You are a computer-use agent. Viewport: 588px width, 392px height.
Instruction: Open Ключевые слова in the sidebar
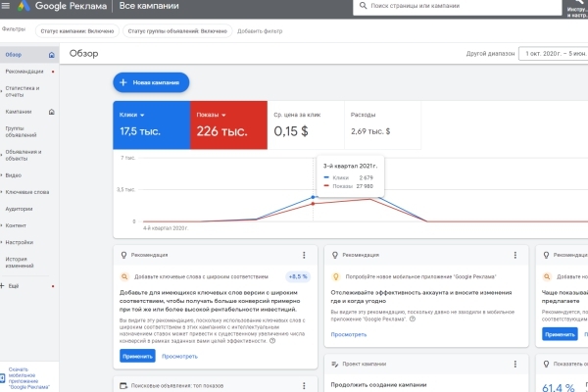[26, 192]
